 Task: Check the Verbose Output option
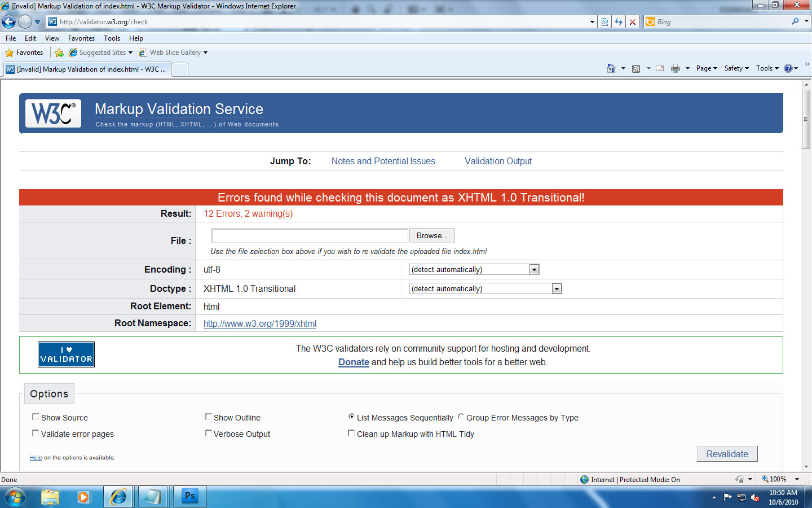pos(209,433)
